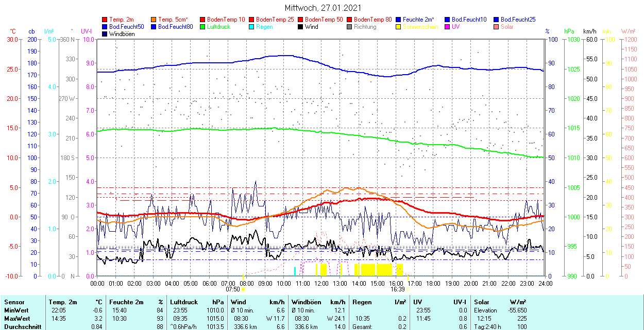The height and width of the screenshot is (330, 644).
Task: Click the yellow Sonnenschein legend swatch
Action: coord(399,27)
